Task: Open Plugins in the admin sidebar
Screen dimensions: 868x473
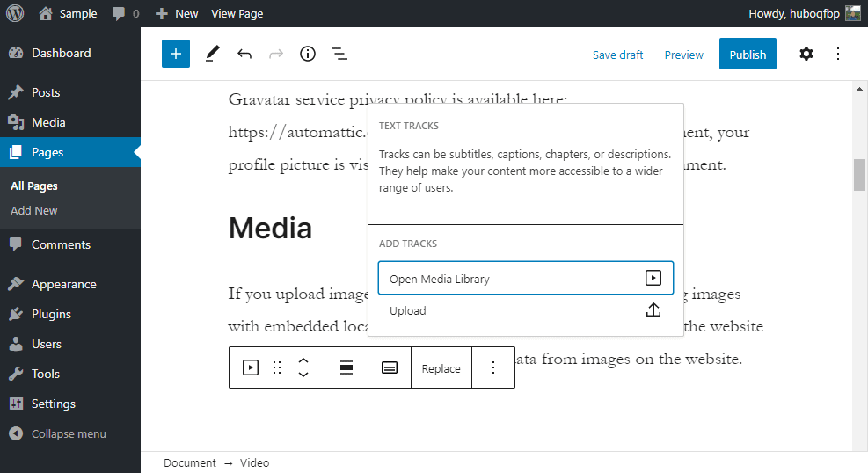Action: point(51,314)
